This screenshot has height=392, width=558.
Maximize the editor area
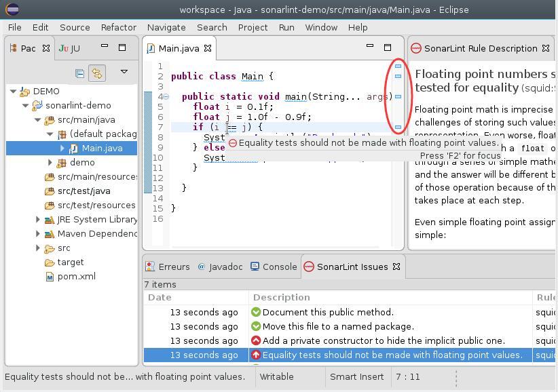(x=388, y=47)
